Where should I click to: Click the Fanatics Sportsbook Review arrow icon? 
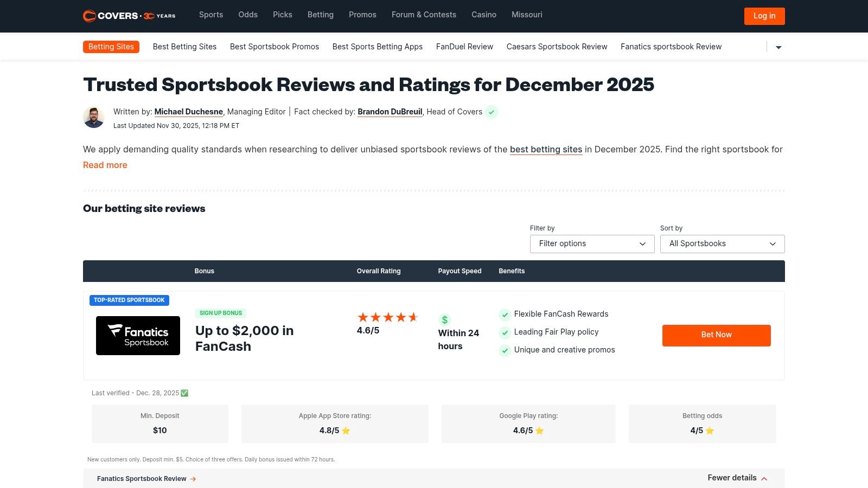coord(193,479)
